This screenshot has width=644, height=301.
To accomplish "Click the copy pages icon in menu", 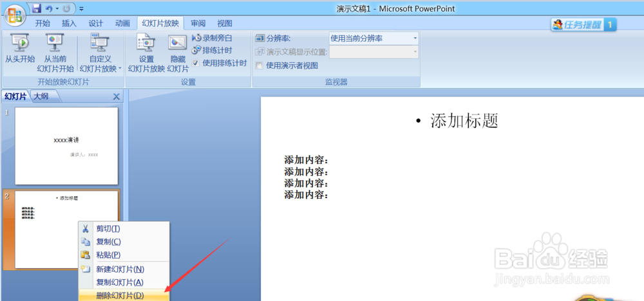I will click(85, 242).
